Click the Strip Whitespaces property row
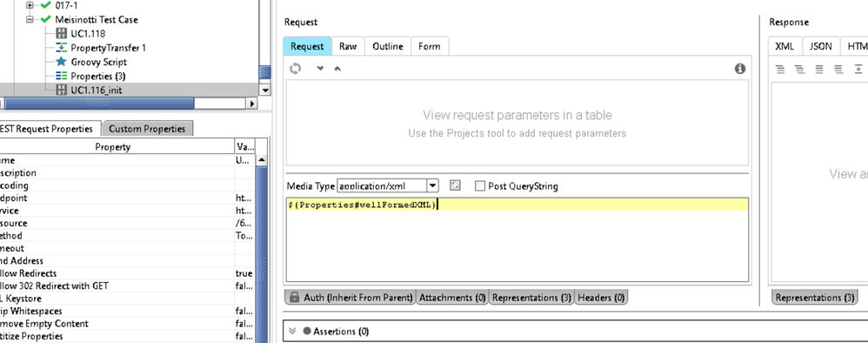 127,312
